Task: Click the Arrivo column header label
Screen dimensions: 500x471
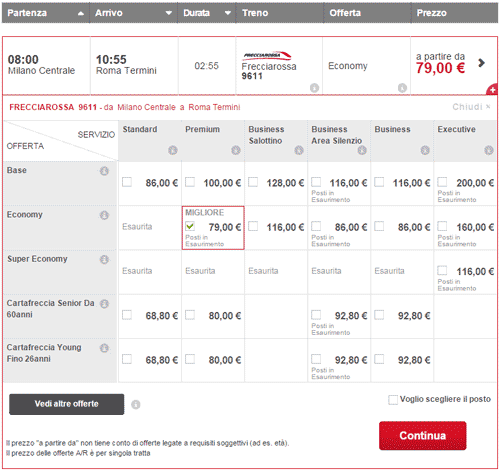Action: tap(109, 13)
